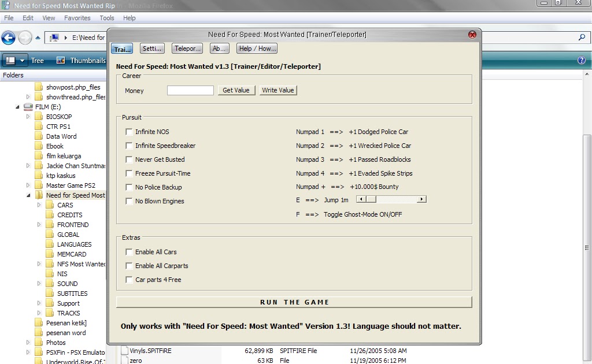Check Enable All Cars

[129, 252]
